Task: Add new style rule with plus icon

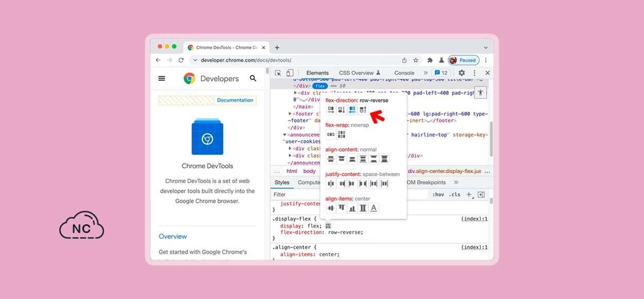Action: coord(469,195)
